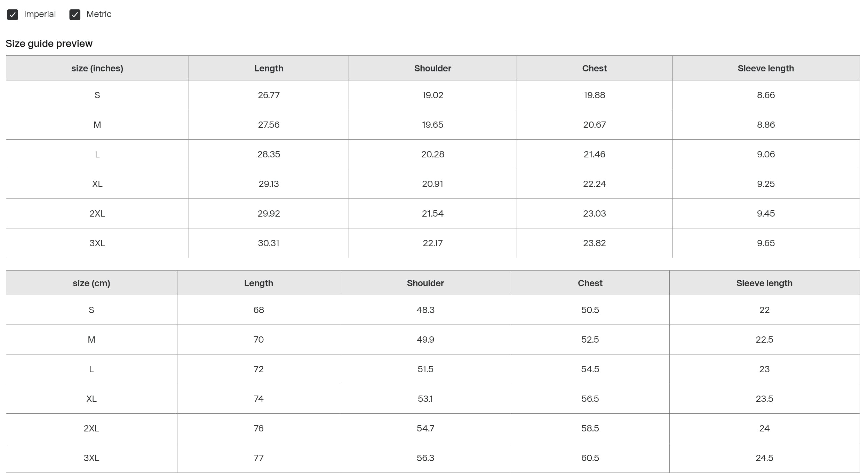
Task: Select Sleeve length header in cm table
Action: coord(764,283)
